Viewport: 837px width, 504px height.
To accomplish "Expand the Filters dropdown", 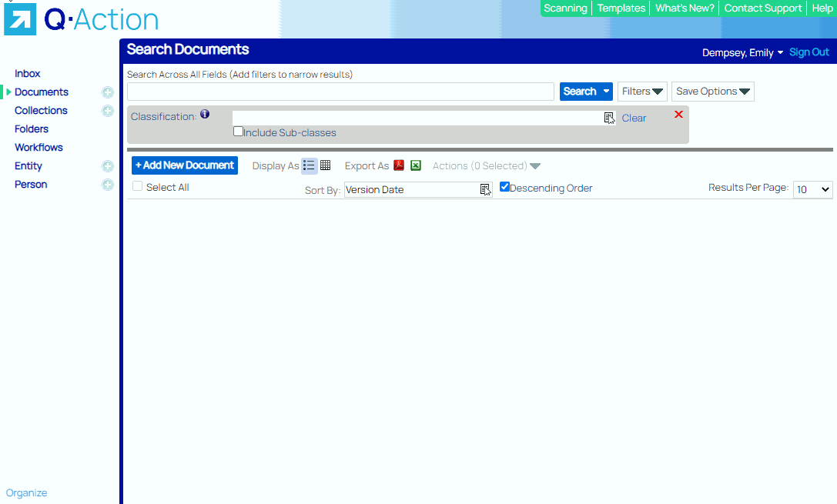I will pyautogui.click(x=642, y=92).
